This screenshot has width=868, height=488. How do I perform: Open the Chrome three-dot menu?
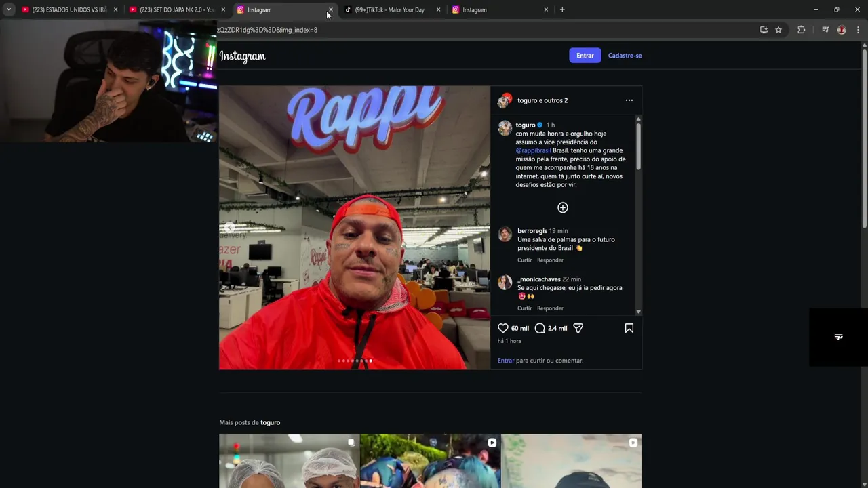coord(858,30)
